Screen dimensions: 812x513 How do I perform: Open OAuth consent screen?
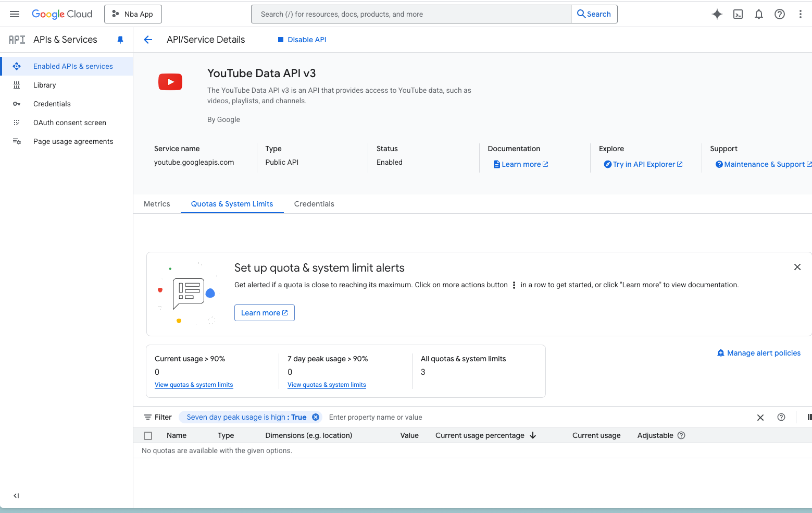click(69, 123)
